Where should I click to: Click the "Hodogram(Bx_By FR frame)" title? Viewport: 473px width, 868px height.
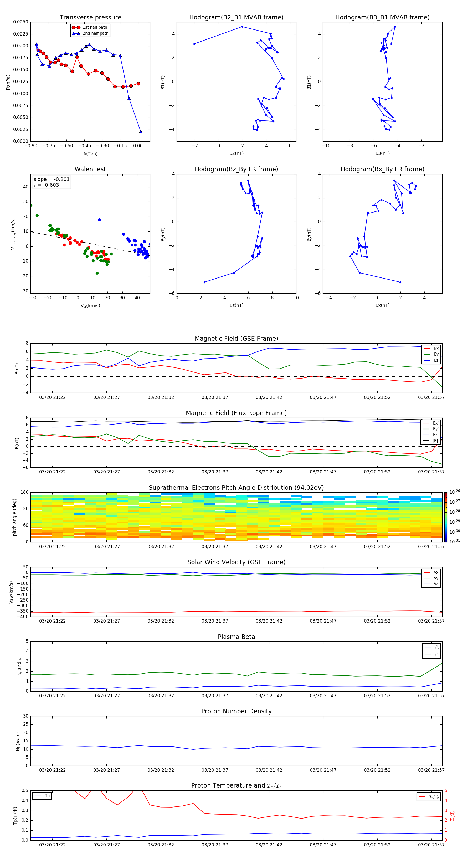[382, 169]
